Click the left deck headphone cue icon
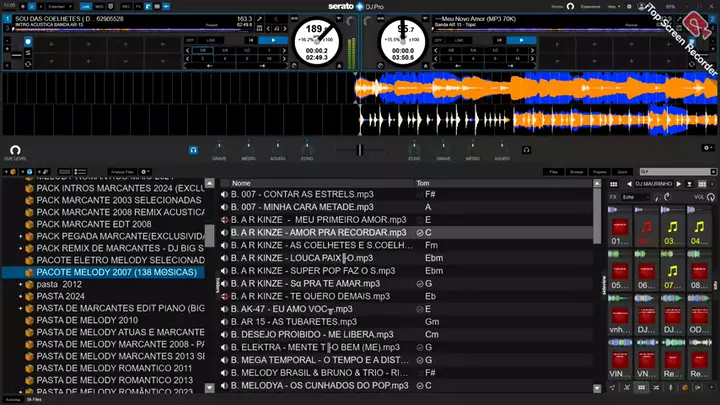Image resolution: width=720 pixels, height=405 pixels. point(192,149)
